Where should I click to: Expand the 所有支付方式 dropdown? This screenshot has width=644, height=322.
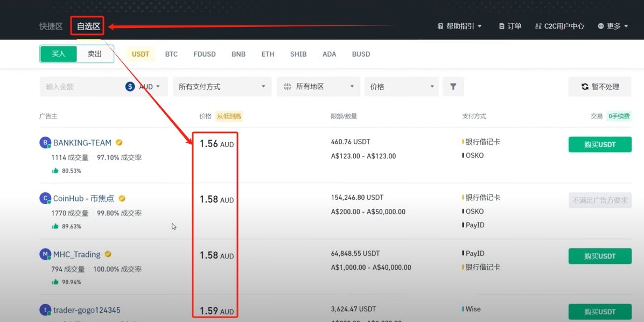pyautogui.click(x=222, y=87)
